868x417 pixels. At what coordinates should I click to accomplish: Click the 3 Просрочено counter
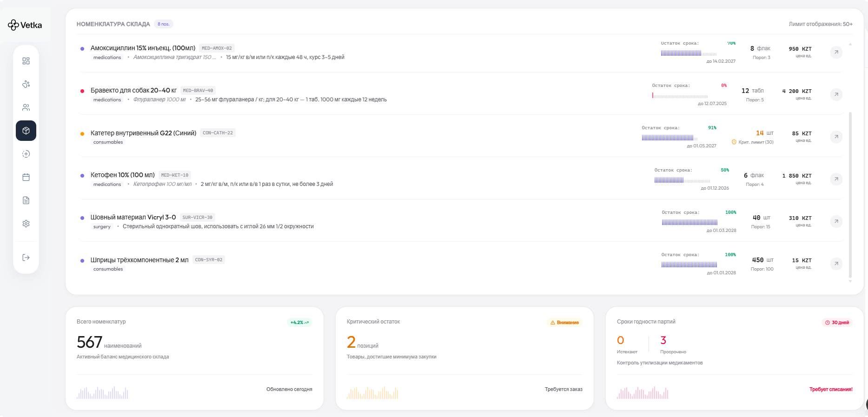[673, 344]
